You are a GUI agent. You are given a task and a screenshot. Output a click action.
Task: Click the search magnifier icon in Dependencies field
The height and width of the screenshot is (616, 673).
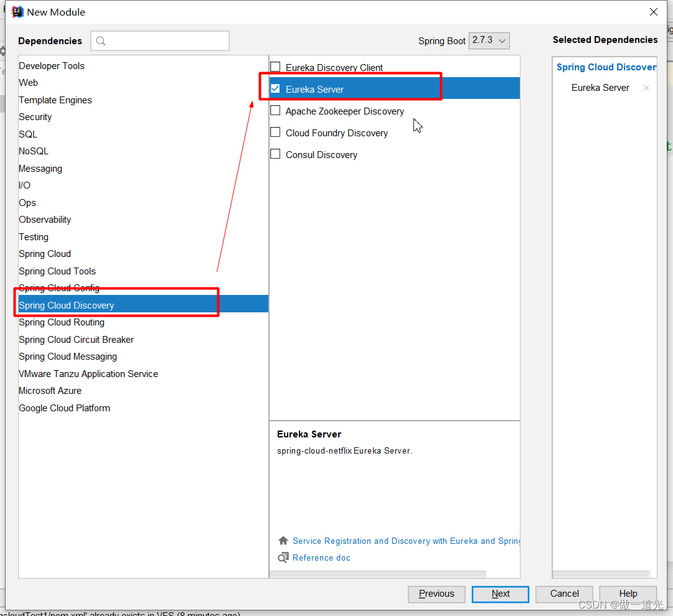pos(101,41)
